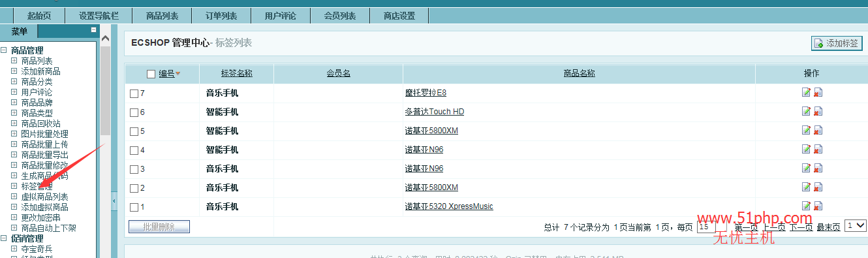
Task: Tick checkbox for tag number 2
Action: (x=134, y=188)
